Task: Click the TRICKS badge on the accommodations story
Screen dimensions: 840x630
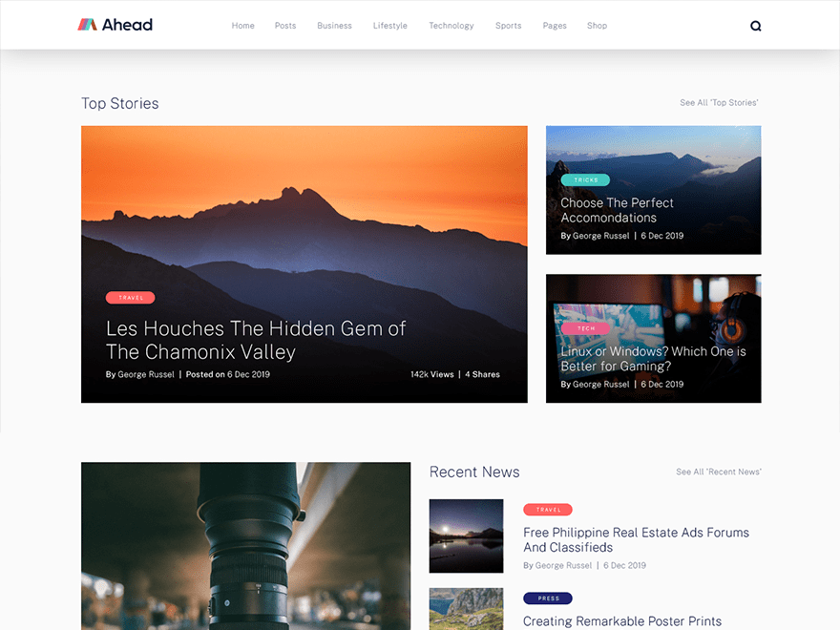Action: click(x=585, y=179)
